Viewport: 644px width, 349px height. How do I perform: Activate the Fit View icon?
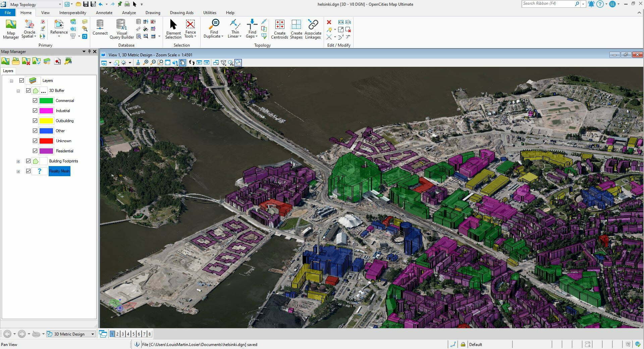167,63
